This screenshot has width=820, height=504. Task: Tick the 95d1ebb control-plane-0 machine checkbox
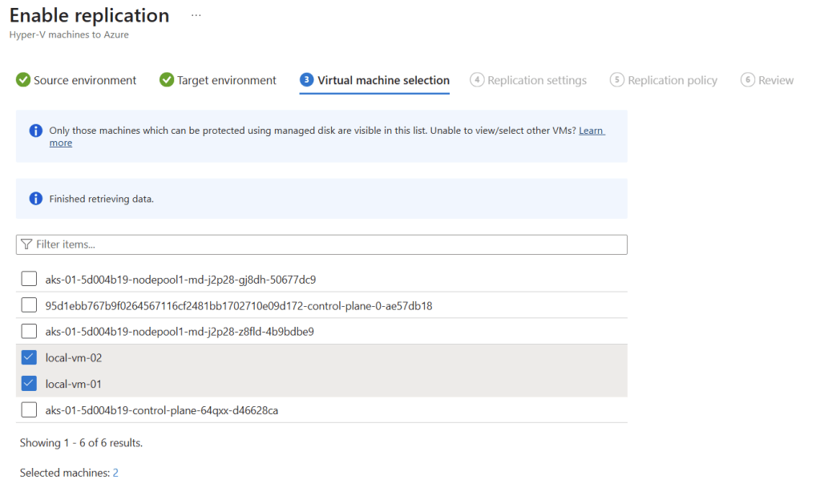[x=29, y=305]
